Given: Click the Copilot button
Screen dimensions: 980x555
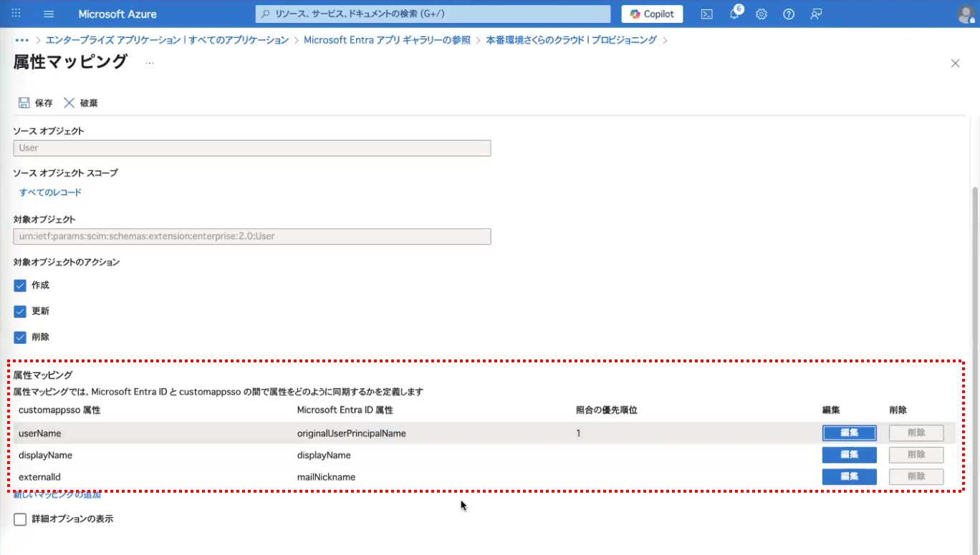Looking at the screenshot, I should pyautogui.click(x=652, y=14).
